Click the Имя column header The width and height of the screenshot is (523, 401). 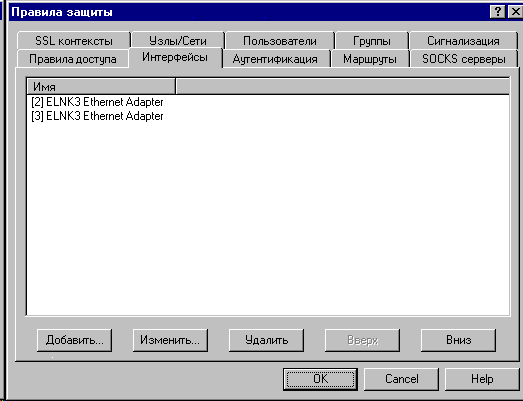[101, 87]
